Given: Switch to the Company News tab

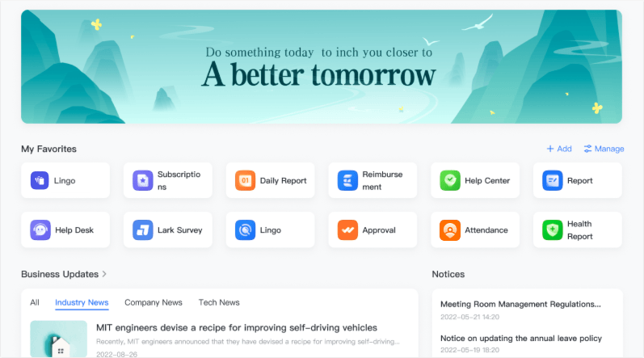Looking at the screenshot, I should click(x=154, y=302).
